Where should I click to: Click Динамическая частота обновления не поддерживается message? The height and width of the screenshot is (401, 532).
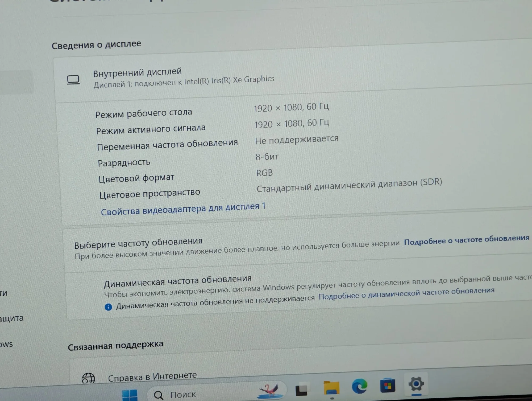pos(215,302)
